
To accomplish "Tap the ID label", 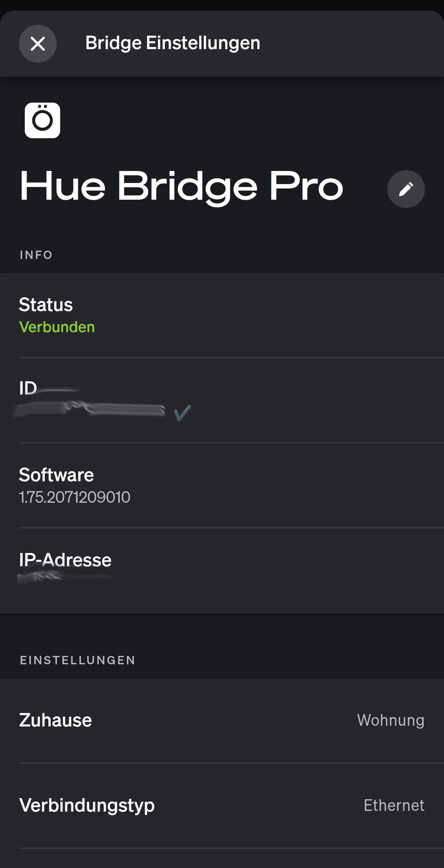I will [x=28, y=388].
